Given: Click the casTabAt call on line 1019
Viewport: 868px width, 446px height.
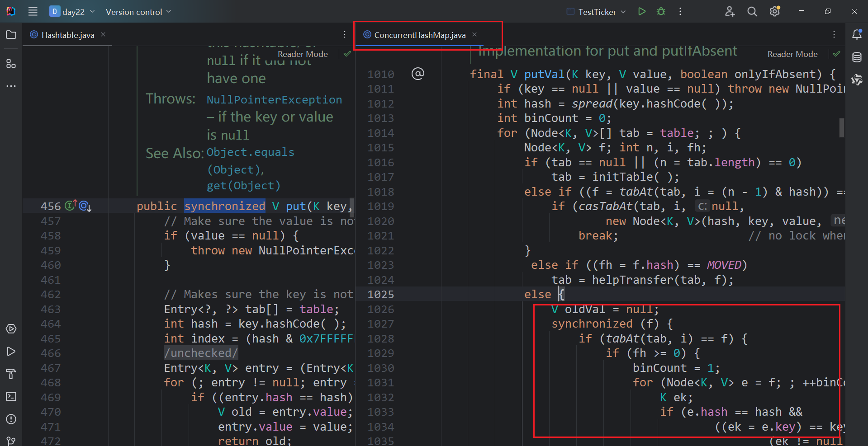Looking at the screenshot, I should coord(605,206).
